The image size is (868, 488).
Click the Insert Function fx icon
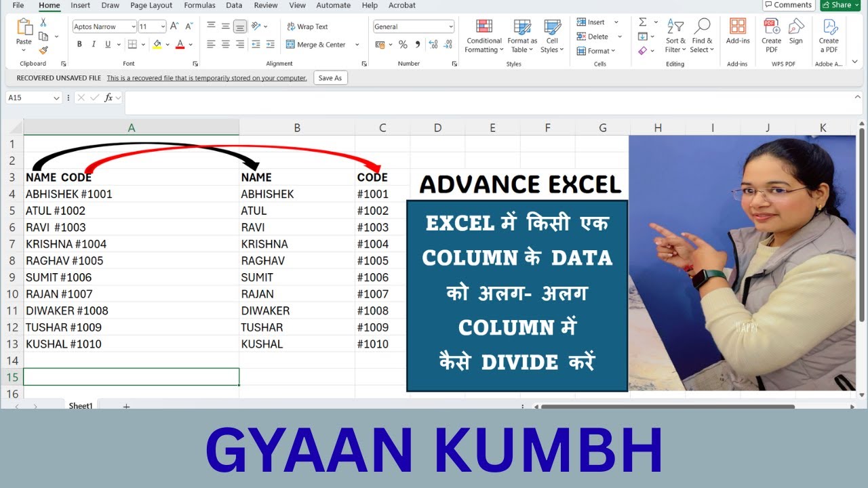click(108, 98)
